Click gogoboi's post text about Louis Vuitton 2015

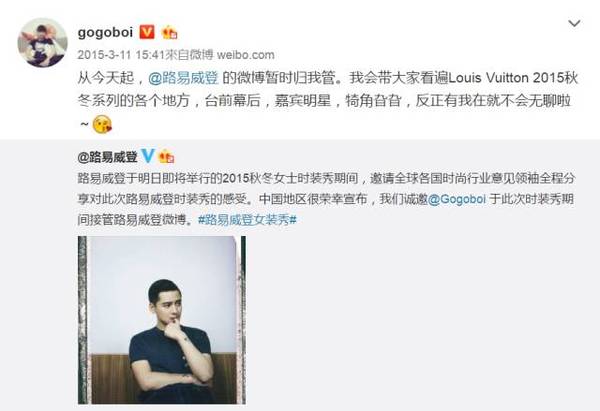pos(328,101)
